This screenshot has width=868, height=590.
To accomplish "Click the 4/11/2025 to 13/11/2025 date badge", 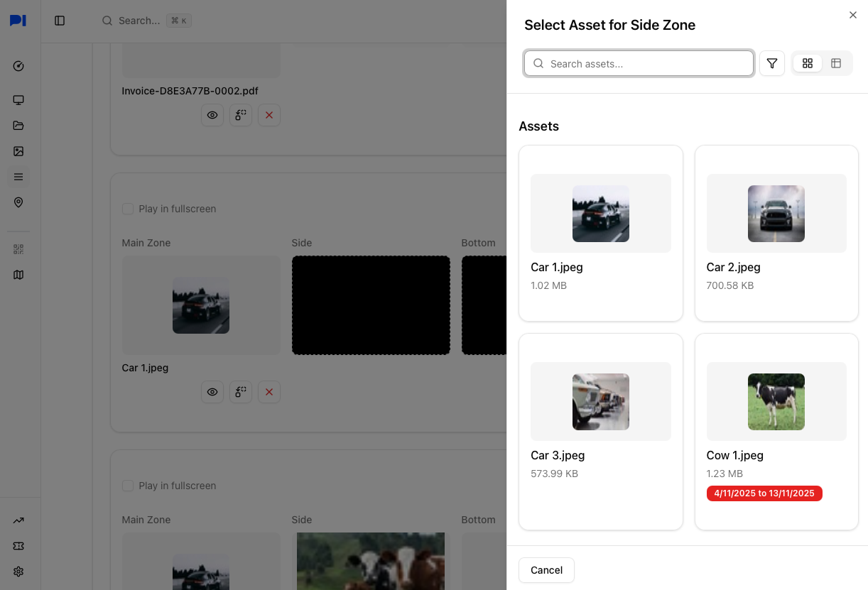I will [764, 493].
